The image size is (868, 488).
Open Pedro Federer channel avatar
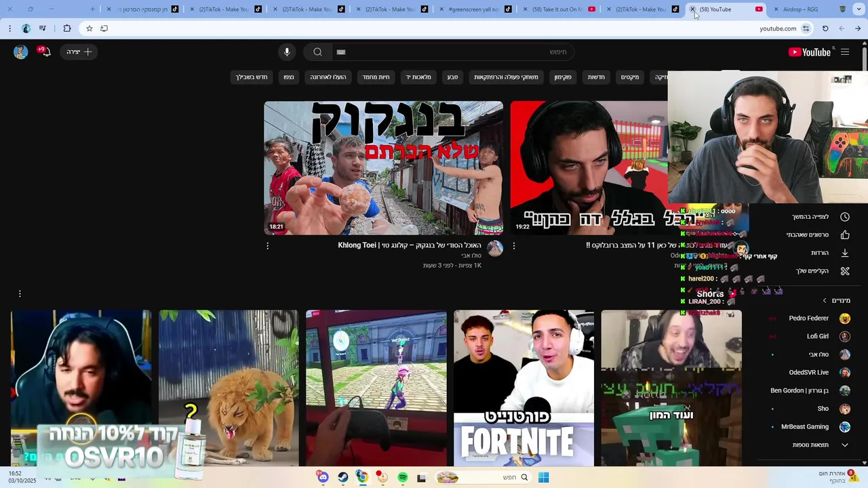click(845, 319)
